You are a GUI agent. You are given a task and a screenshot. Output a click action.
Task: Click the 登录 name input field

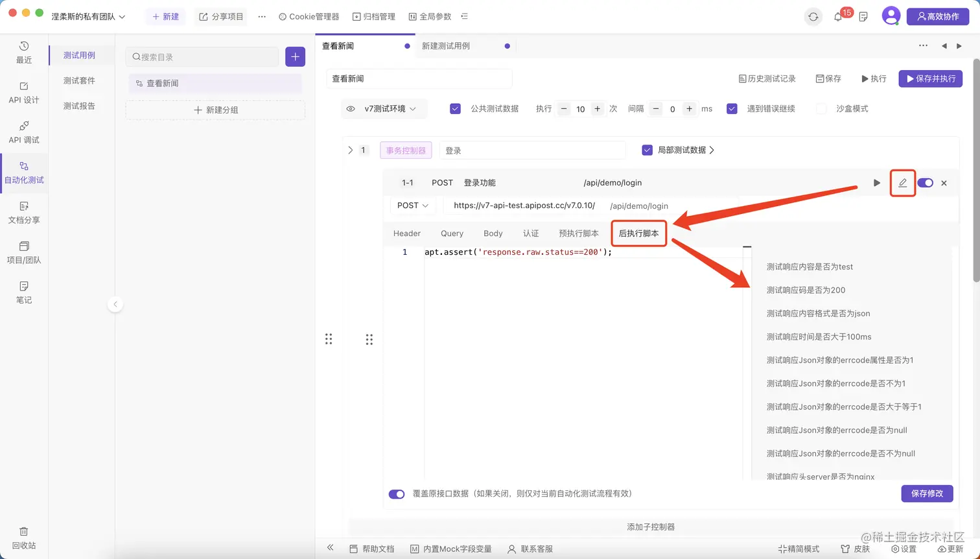[532, 150]
